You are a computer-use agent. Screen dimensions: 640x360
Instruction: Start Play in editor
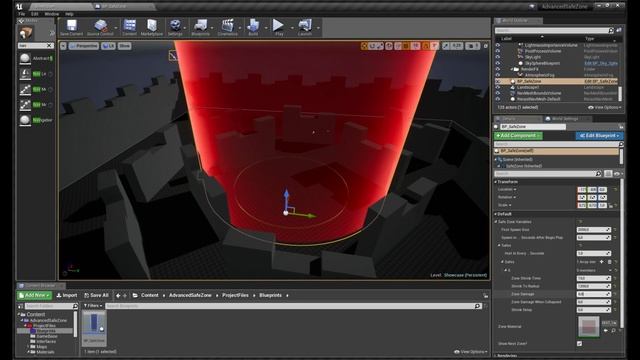pyautogui.click(x=279, y=27)
